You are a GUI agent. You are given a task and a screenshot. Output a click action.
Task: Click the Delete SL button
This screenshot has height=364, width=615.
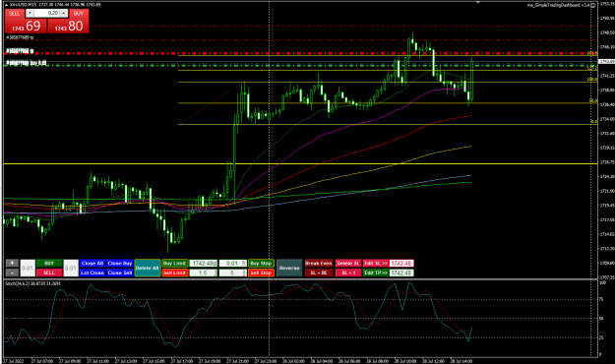[x=348, y=264]
